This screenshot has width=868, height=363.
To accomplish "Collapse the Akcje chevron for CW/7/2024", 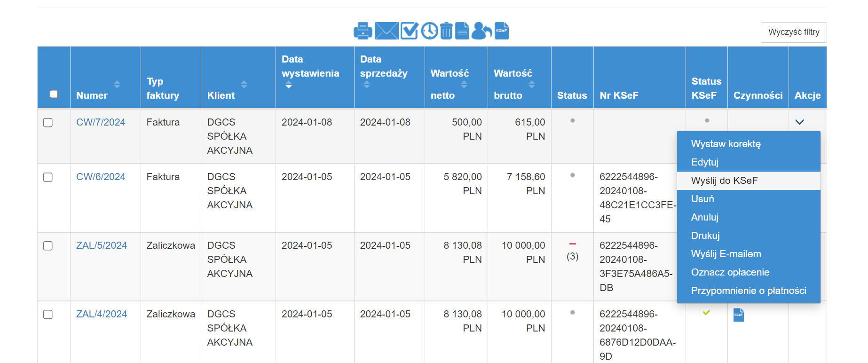I will [x=799, y=122].
